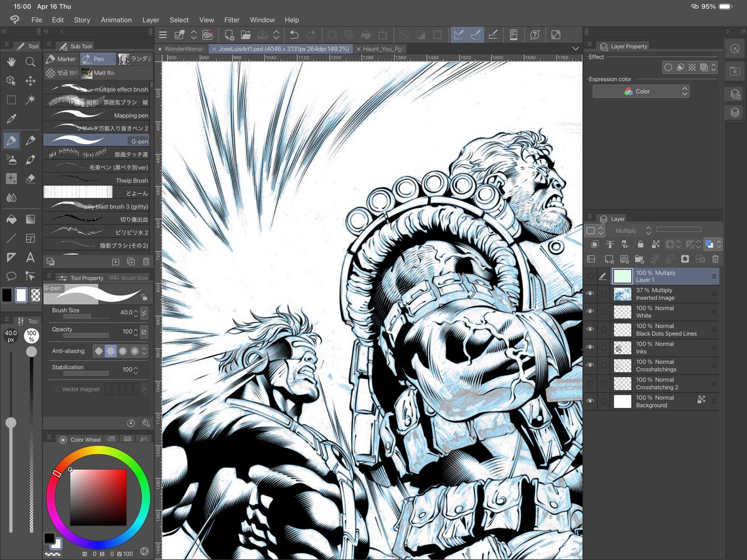Select the Fill bucket tool
The width and height of the screenshot is (747, 560).
click(11, 219)
